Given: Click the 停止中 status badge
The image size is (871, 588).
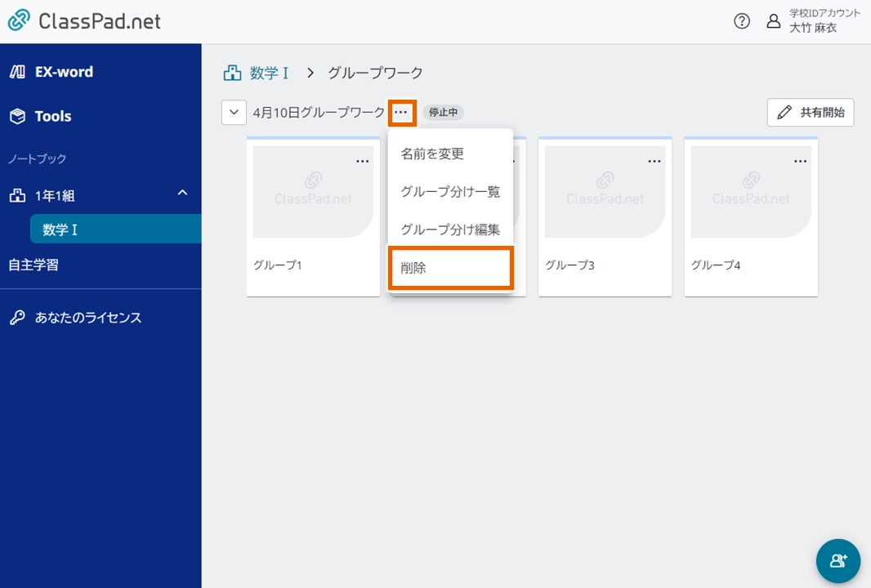Looking at the screenshot, I should point(444,112).
